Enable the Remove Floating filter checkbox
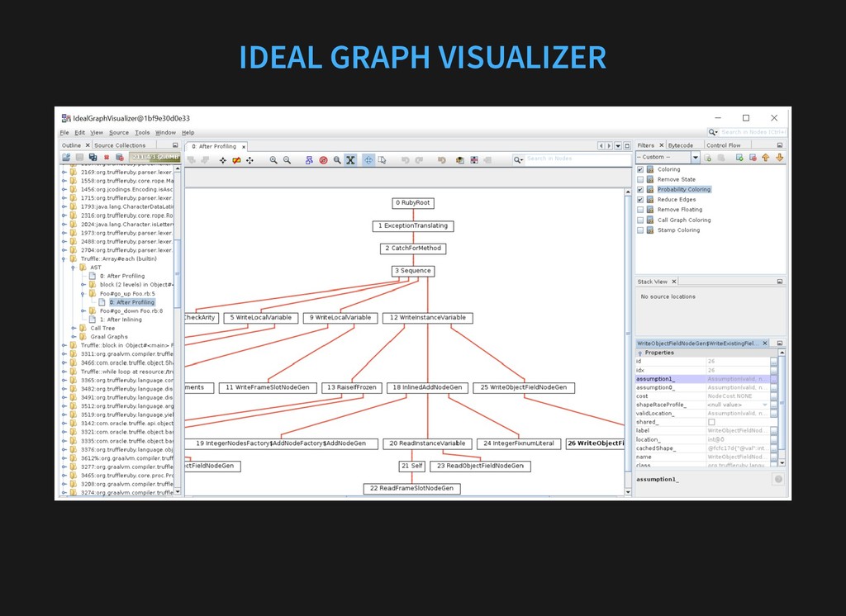This screenshot has height=616, width=846. 640,210
